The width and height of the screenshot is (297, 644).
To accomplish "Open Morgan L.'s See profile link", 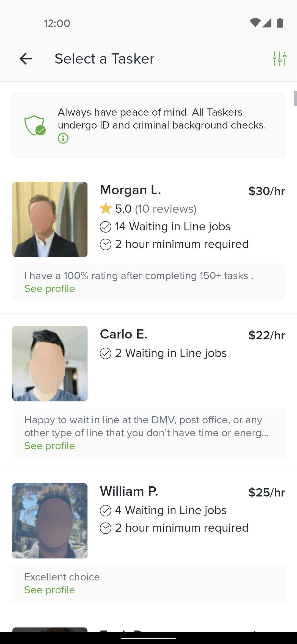I will pos(50,289).
